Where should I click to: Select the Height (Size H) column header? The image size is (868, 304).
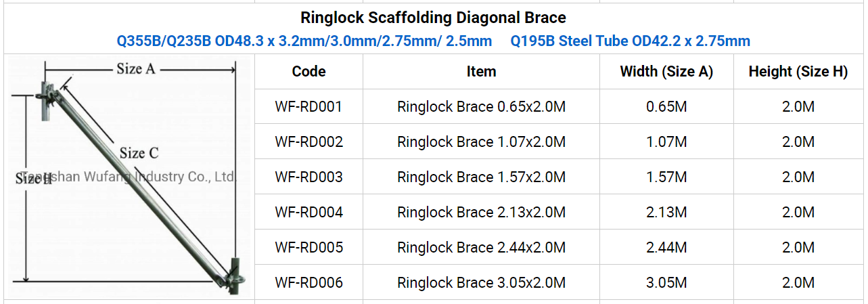[x=798, y=71]
